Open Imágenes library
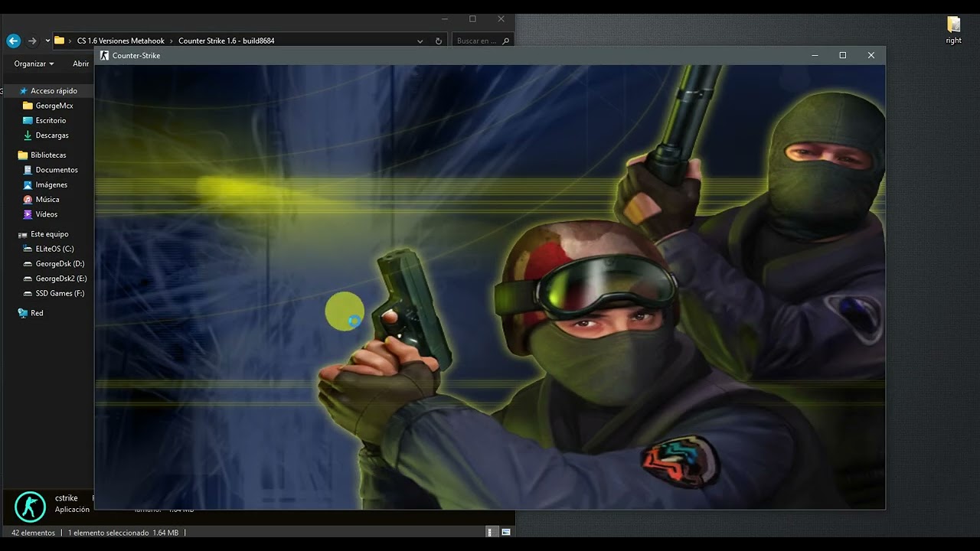This screenshot has height=551, width=980. tap(51, 185)
